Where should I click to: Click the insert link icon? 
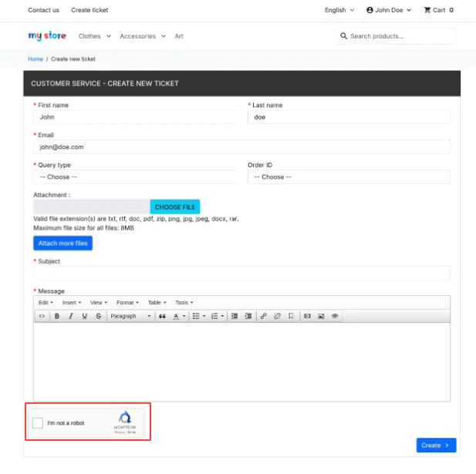coord(264,316)
